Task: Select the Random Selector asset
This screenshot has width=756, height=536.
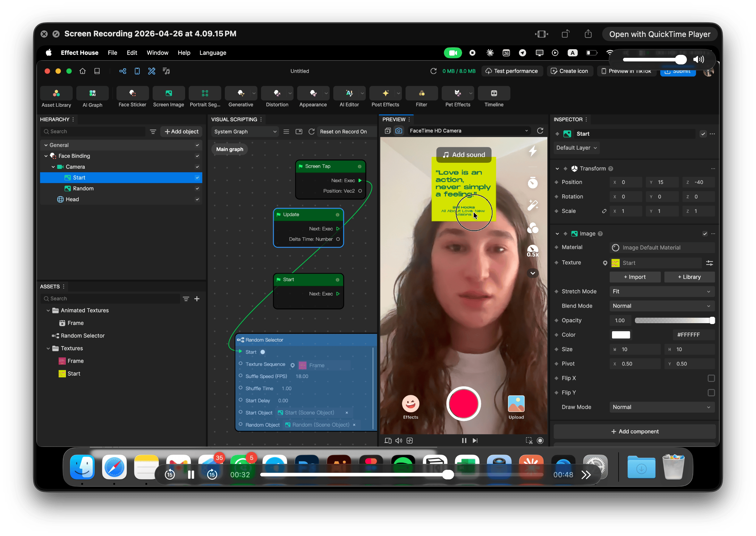Action: click(x=83, y=336)
